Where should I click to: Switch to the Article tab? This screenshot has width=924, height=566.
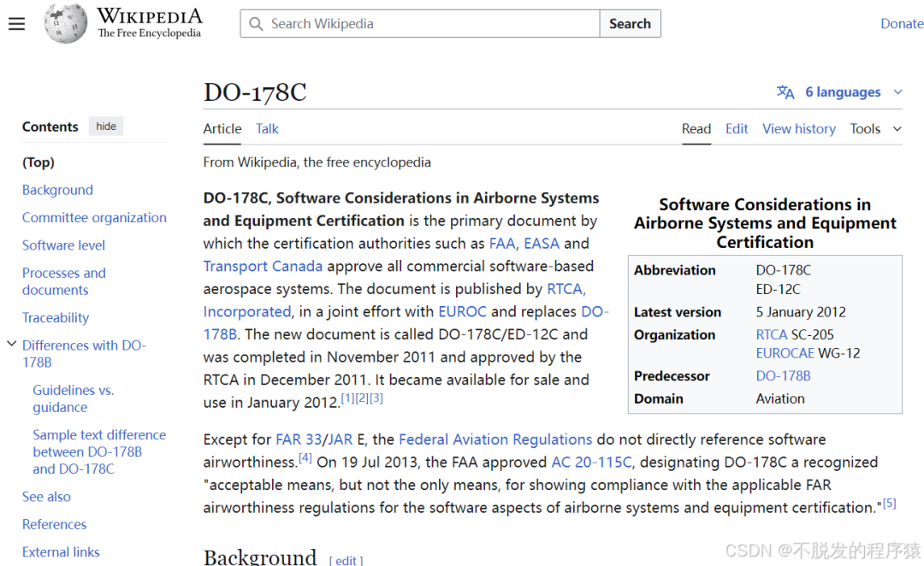pyautogui.click(x=222, y=128)
